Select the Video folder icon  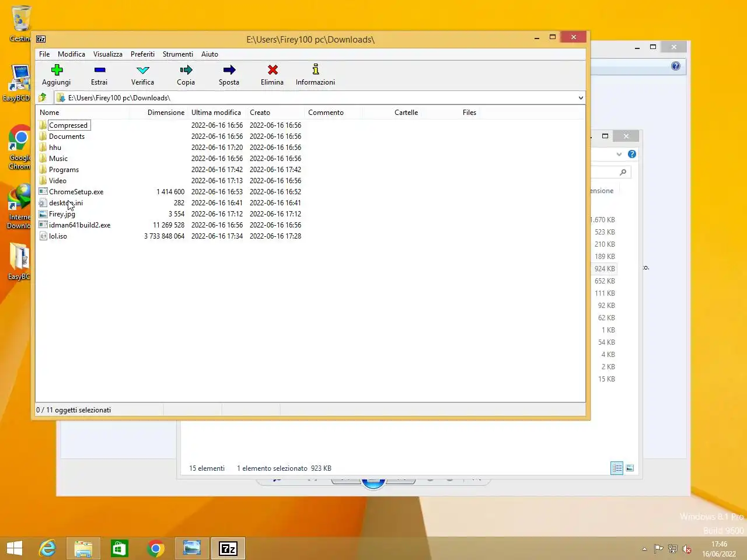pos(43,180)
